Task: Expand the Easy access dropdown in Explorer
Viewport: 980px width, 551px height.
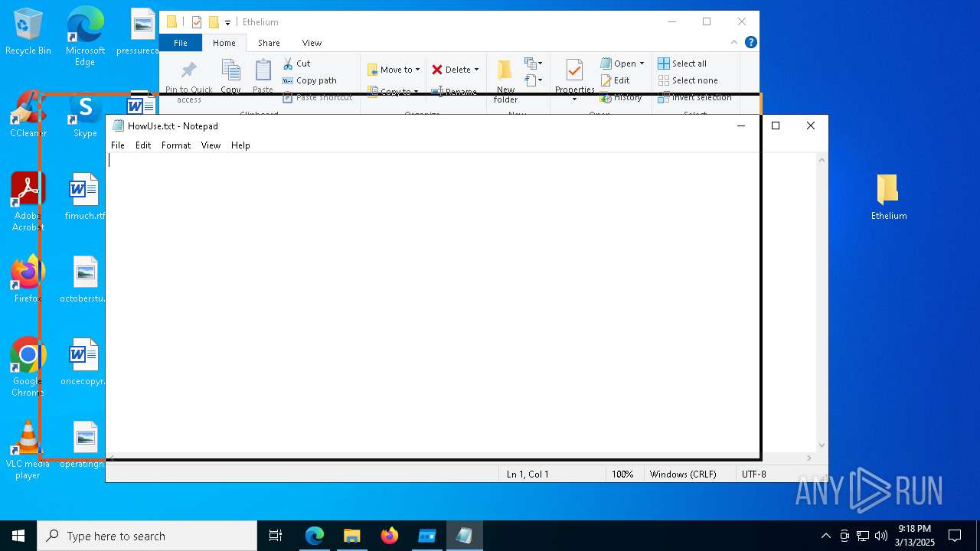Action: tap(533, 80)
